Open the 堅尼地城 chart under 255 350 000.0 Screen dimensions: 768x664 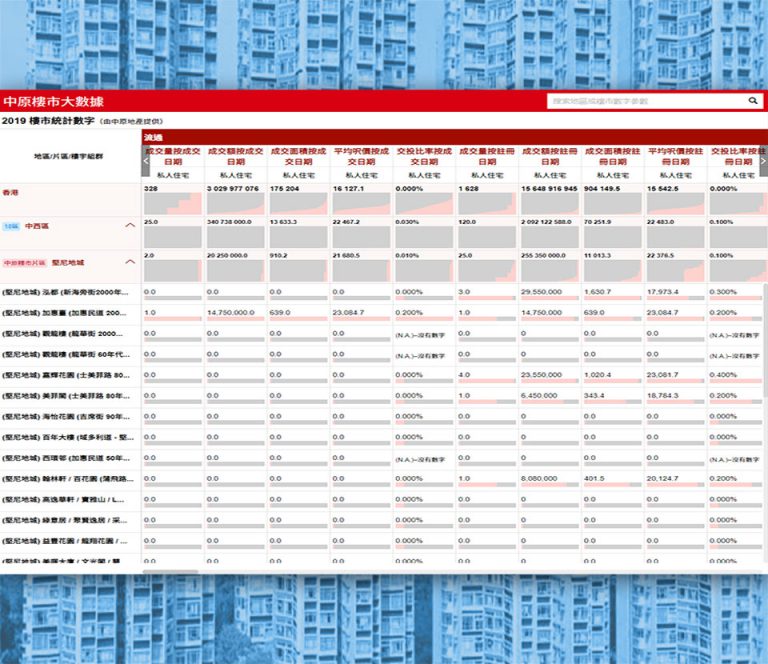click(x=550, y=271)
